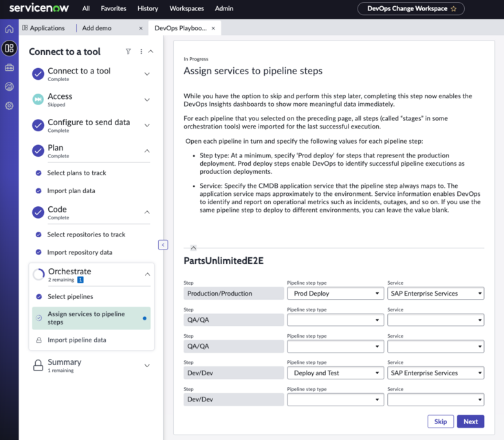
Task: Click the Plan complete checkmark icon
Action: (38, 151)
